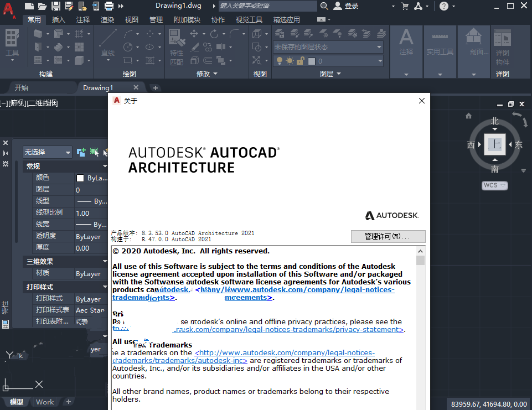The height and width of the screenshot is (410, 532).
Task: Add a new drawing tab with plus button
Action: tap(156, 88)
